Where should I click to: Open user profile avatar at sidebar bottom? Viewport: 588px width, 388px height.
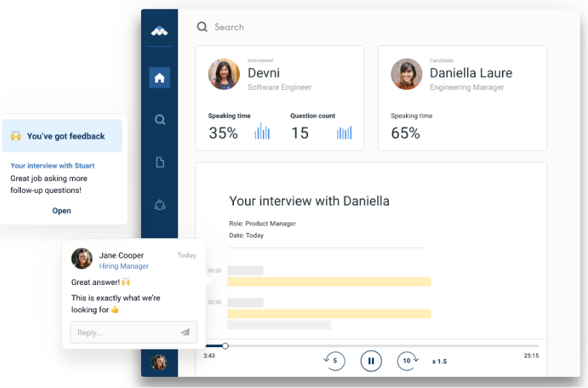(159, 362)
